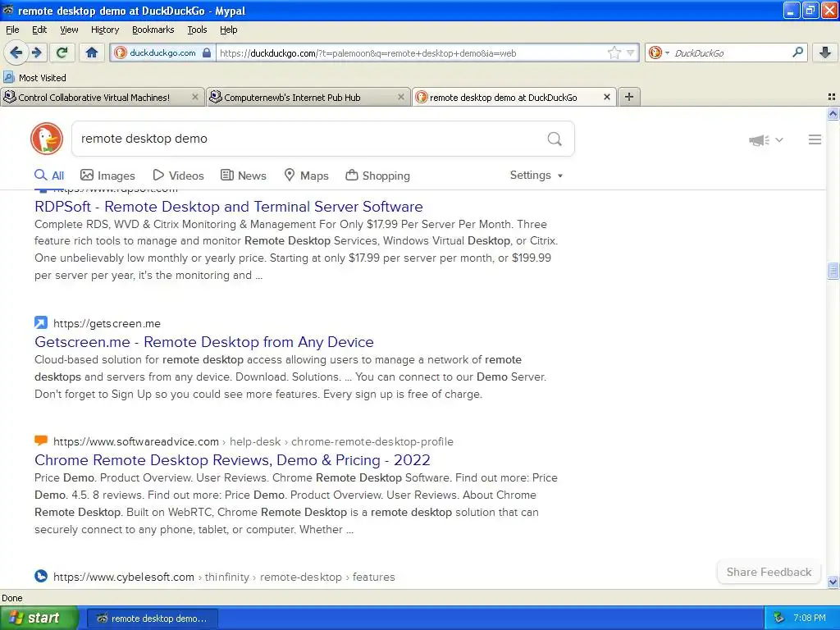Open the File menu
Screen dimensions: 840x630
(12, 30)
